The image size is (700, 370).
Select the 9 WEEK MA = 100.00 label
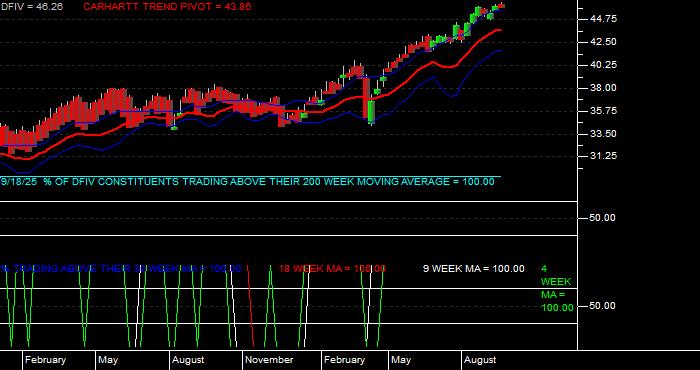coord(474,269)
